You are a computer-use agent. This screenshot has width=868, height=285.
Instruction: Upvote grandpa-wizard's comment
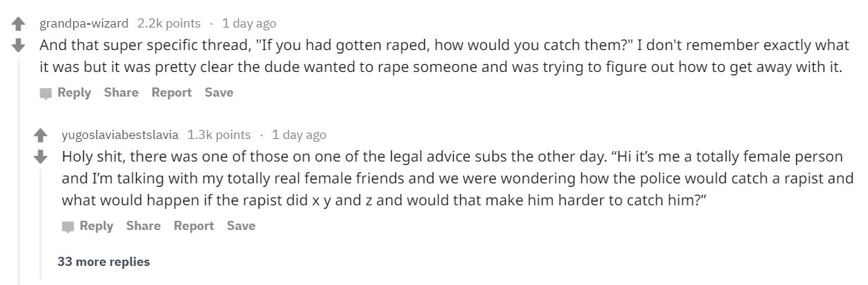19,24
